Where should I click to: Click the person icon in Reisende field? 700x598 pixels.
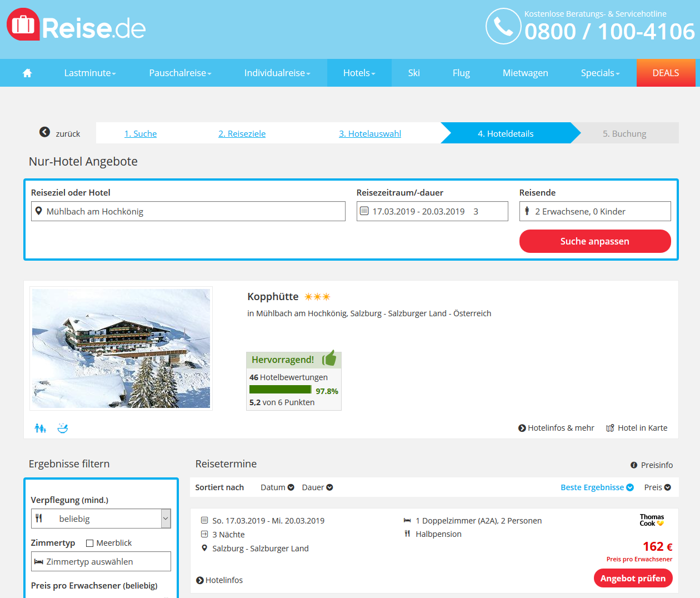click(x=527, y=211)
